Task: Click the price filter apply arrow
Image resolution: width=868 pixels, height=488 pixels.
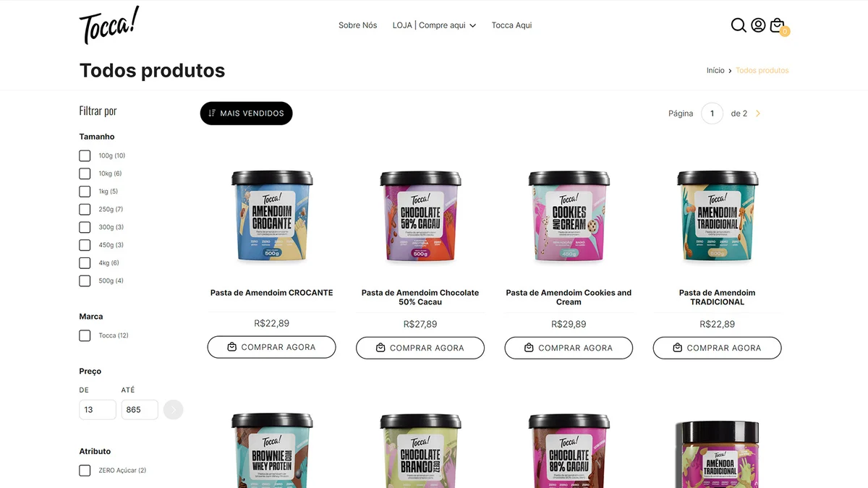Action: (174, 410)
